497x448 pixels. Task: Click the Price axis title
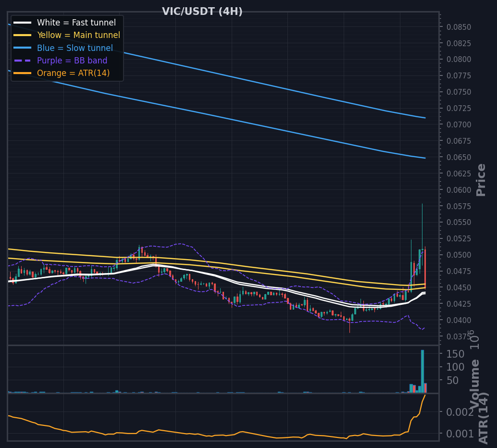point(481,180)
